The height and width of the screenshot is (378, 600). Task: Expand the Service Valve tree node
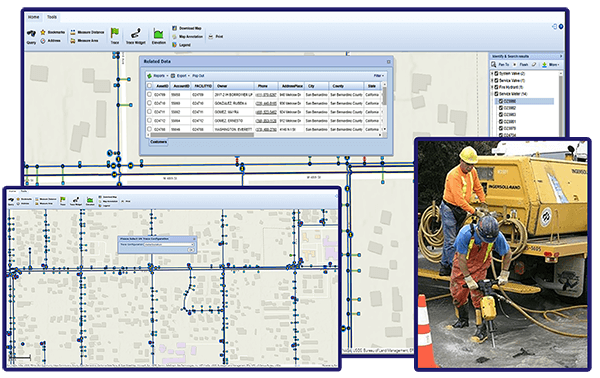click(492, 80)
